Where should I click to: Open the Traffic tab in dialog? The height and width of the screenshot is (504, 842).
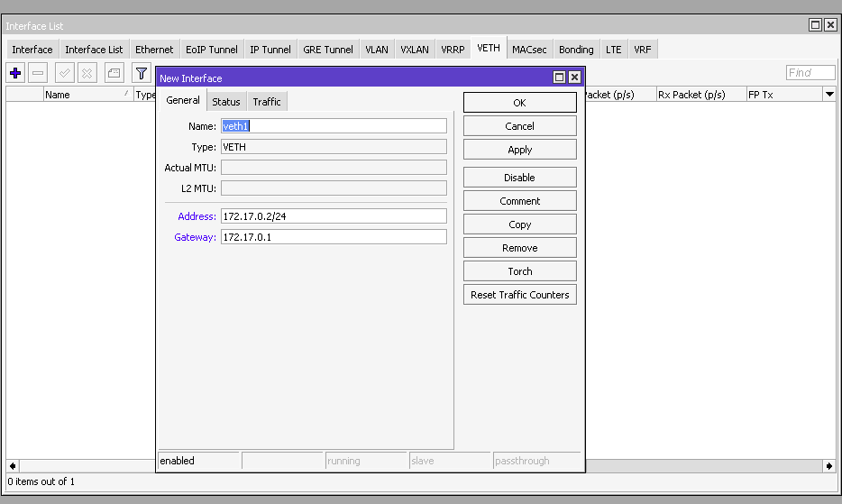[267, 102]
